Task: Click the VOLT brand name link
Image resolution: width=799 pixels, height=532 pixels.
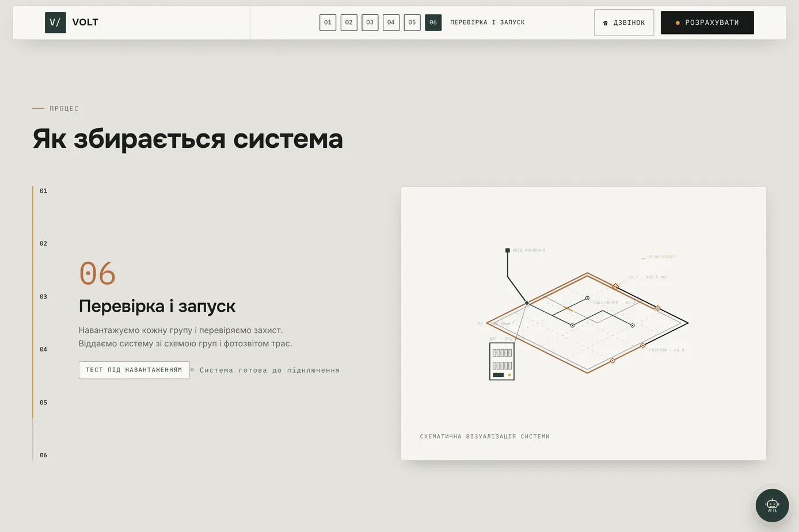Action: pos(85,22)
